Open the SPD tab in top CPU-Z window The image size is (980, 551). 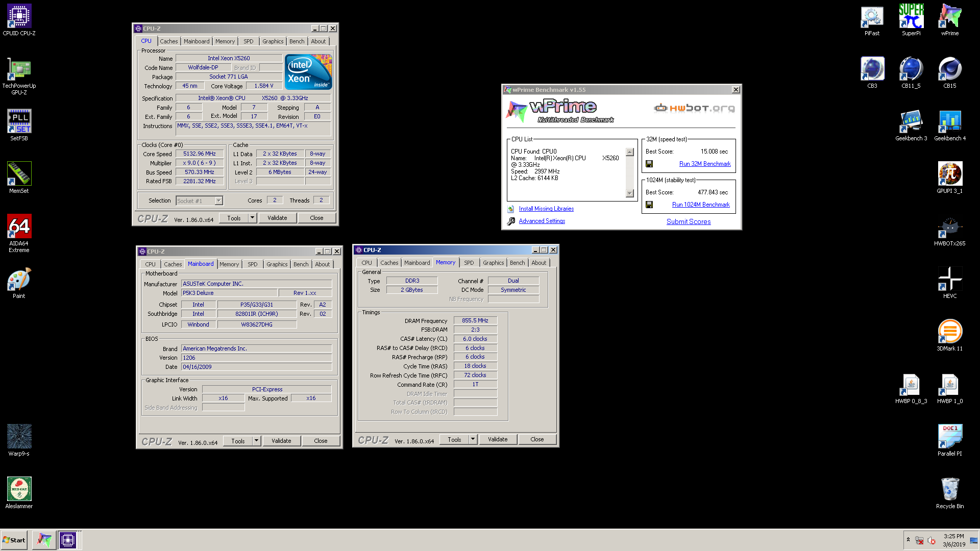249,41
